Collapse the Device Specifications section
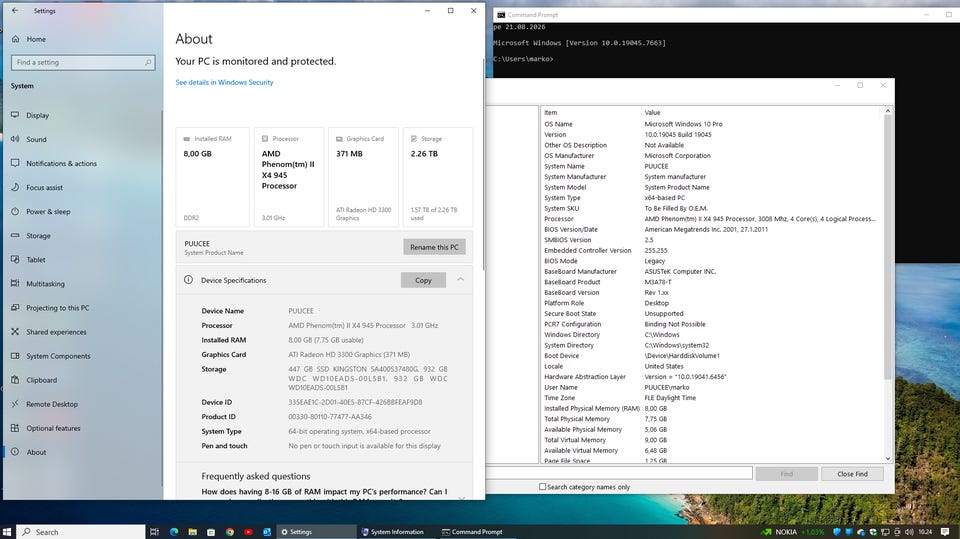 tap(460, 279)
